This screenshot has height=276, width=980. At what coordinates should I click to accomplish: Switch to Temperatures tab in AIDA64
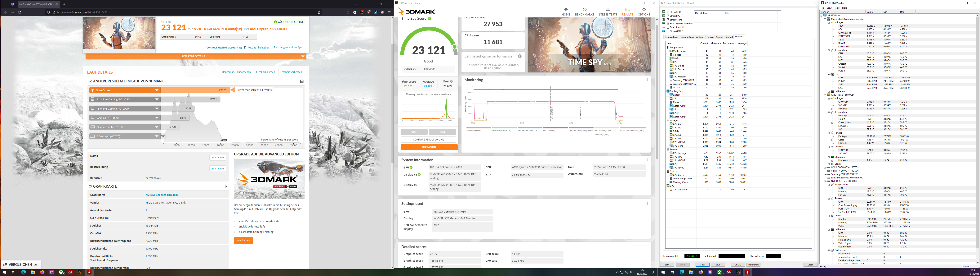pos(671,37)
